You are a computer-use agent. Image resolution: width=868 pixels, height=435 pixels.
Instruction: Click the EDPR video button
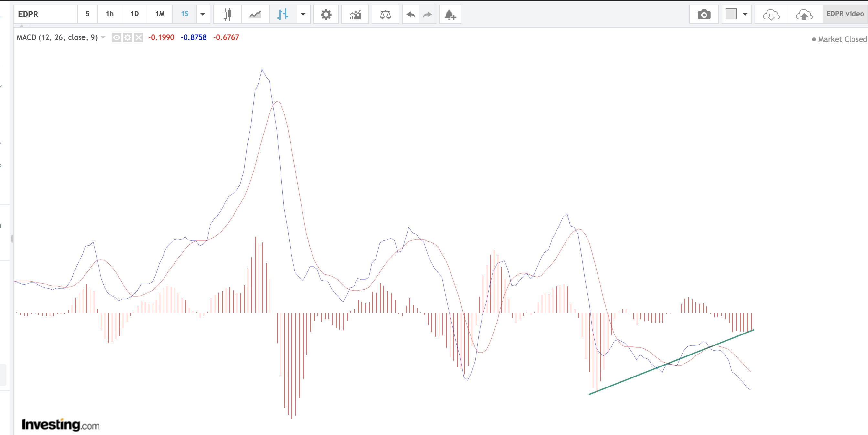click(x=845, y=14)
